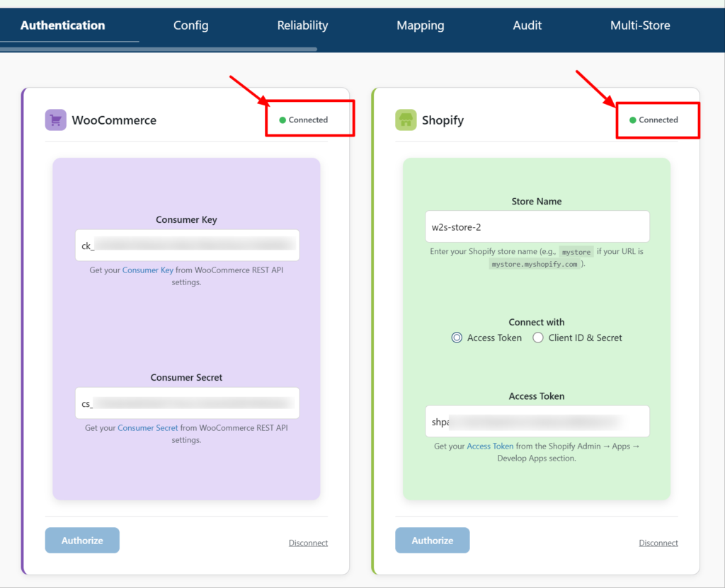This screenshot has height=588, width=725.
Task: Select the Client ID & Secret option
Action: [538, 338]
